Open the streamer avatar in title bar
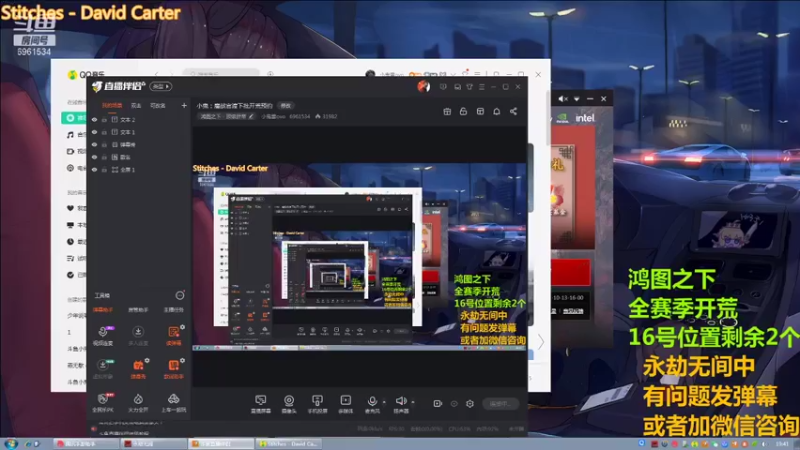The height and width of the screenshot is (450, 800). (423, 86)
